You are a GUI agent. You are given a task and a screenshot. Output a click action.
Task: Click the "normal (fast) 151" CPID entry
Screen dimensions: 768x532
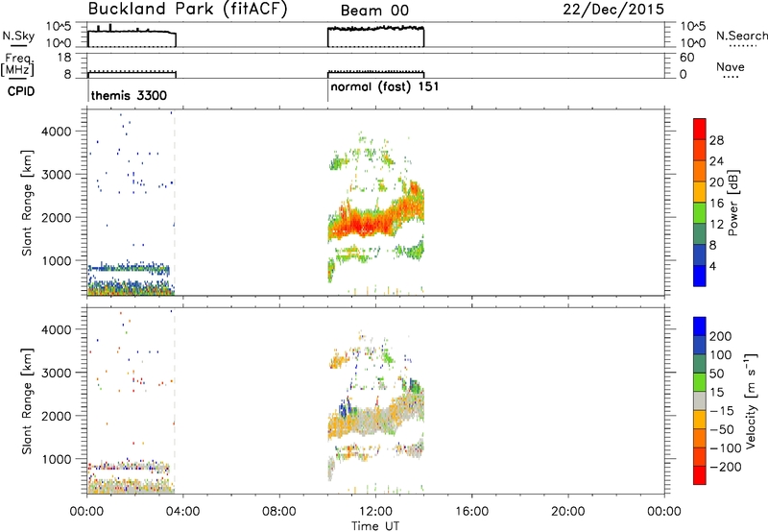click(x=385, y=87)
